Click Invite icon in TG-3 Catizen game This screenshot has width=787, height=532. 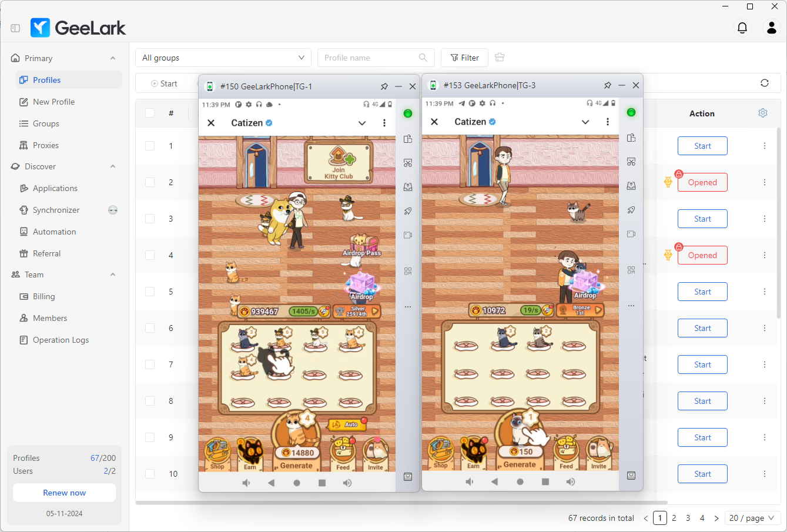click(x=599, y=453)
